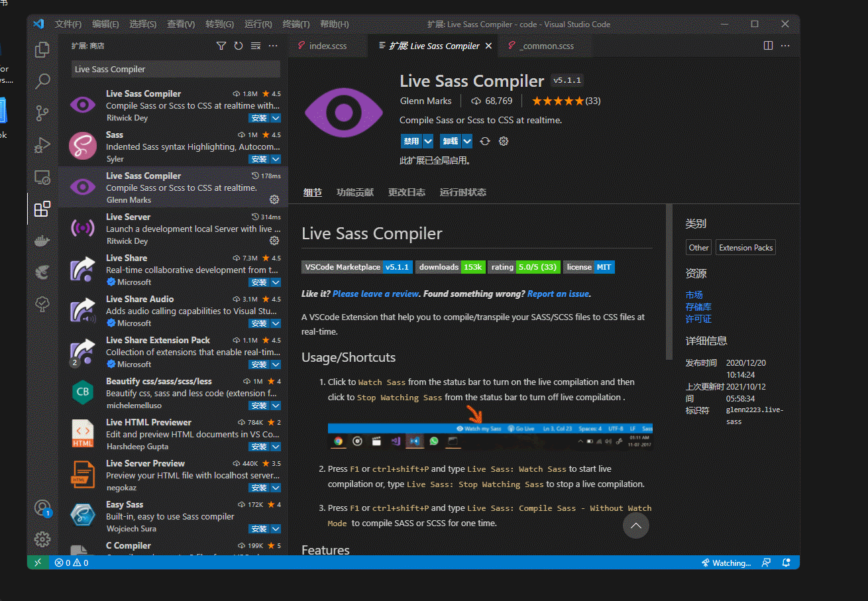The width and height of the screenshot is (868, 601).
Task: Filter extensions with the funnel icon
Action: pos(221,46)
